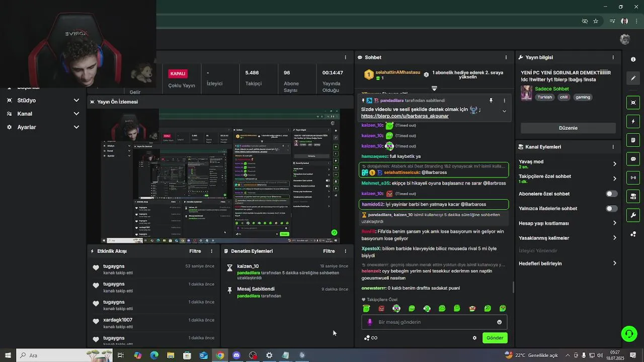Viewport: 644px width, 362px height.
Task: Click the chat message input field
Action: [434, 322]
